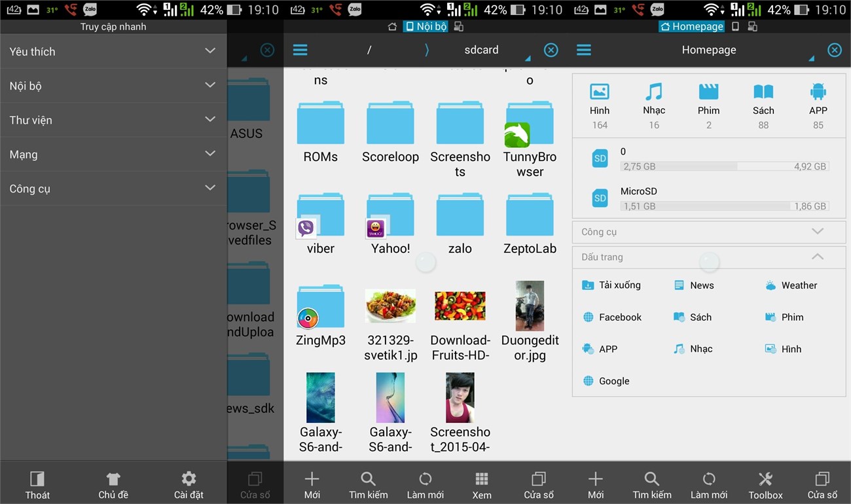The height and width of the screenshot is (504, 851).
Task: Open hamburger menu on the Homepage screen
Action: tap(584, 50)
